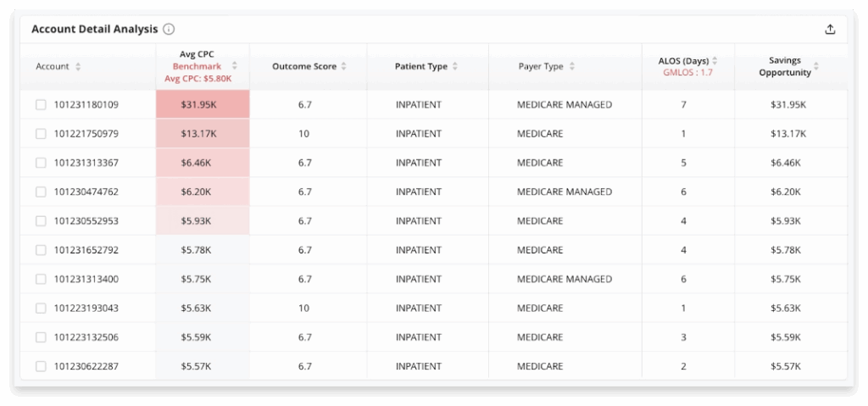Sort by Patient Type column
868x406 pixels.
tap(455, 67)
